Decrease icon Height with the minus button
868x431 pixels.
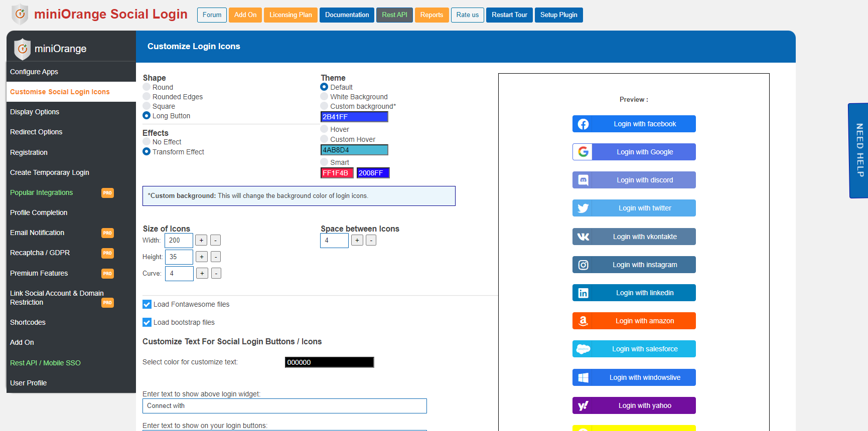[x=216, y=257]
